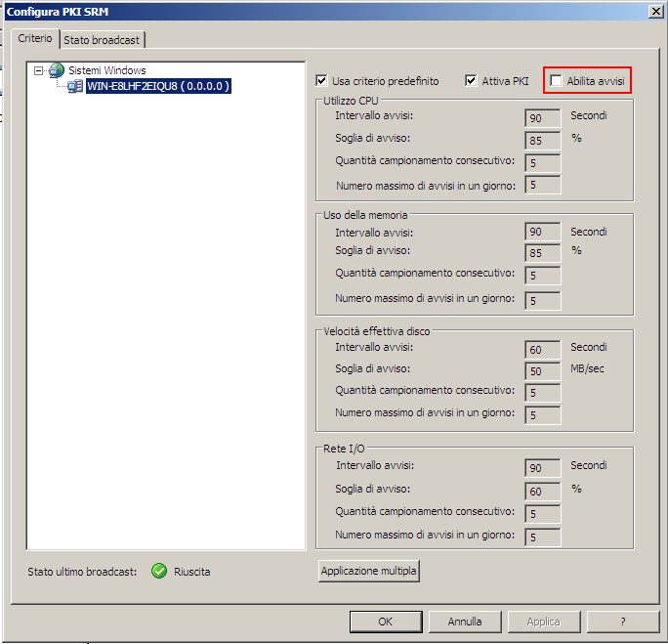
Task: Click Utilizzo CPU Quantità campionamento consecutivo field
Action: pos(543,163)
